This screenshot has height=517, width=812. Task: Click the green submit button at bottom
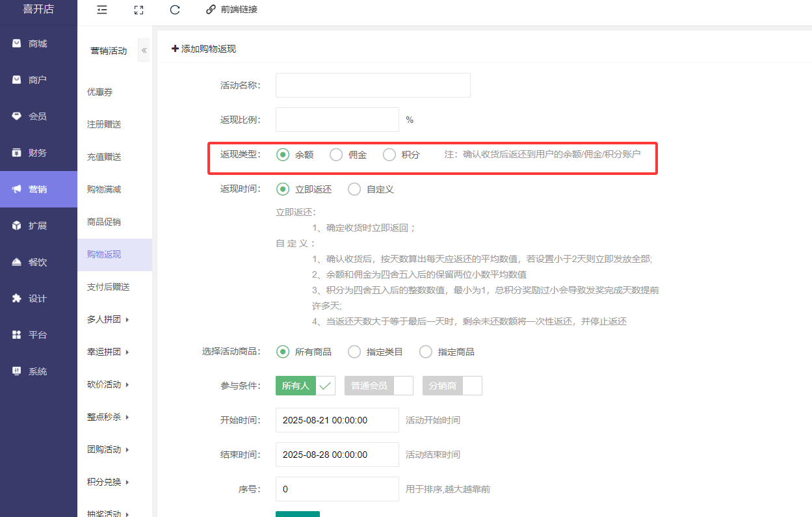298,514
